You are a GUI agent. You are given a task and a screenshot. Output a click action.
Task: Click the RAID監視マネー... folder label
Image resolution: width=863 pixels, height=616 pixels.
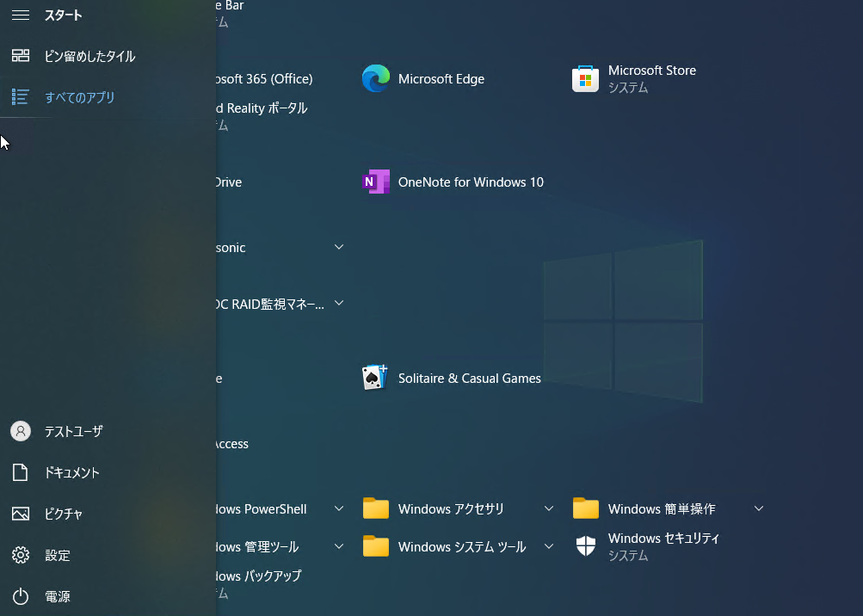pos(271,304)
